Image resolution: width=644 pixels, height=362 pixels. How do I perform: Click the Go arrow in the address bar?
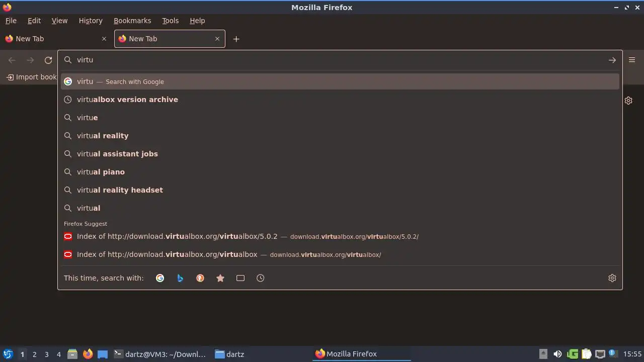click(612, 60)
